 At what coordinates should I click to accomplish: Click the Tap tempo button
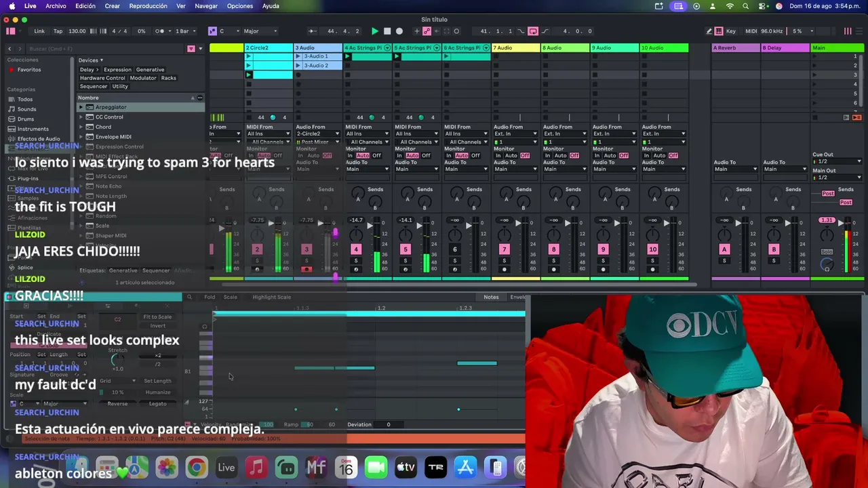tap(58, 31)
